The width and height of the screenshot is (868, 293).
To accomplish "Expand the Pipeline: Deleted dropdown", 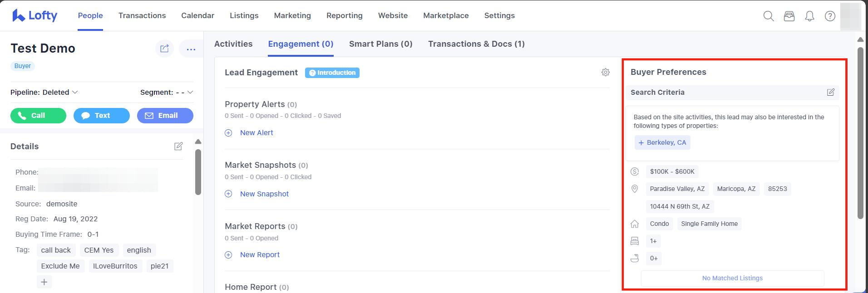I will [44, 92].
